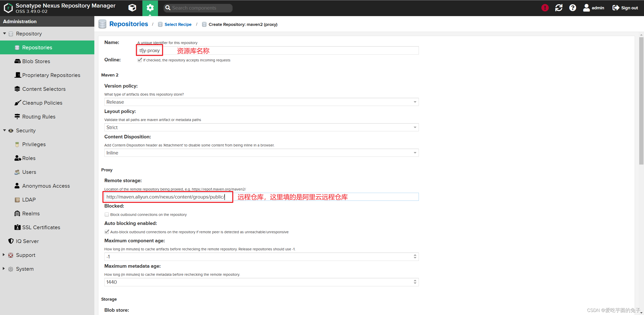Toggle the Auto blocking enabled checkbox
Viewport: 644px width, 315px height.
pyautogui.click(x=107, y=232)
